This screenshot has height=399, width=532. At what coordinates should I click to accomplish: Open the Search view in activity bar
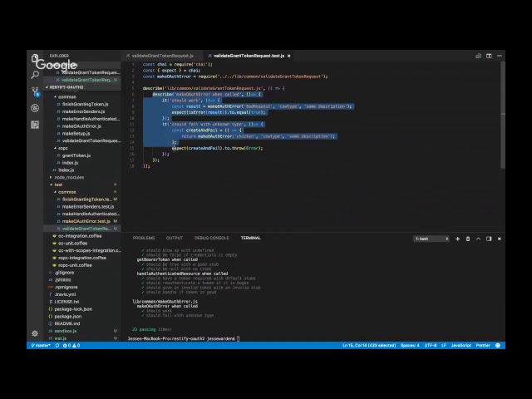coord(35,75)
